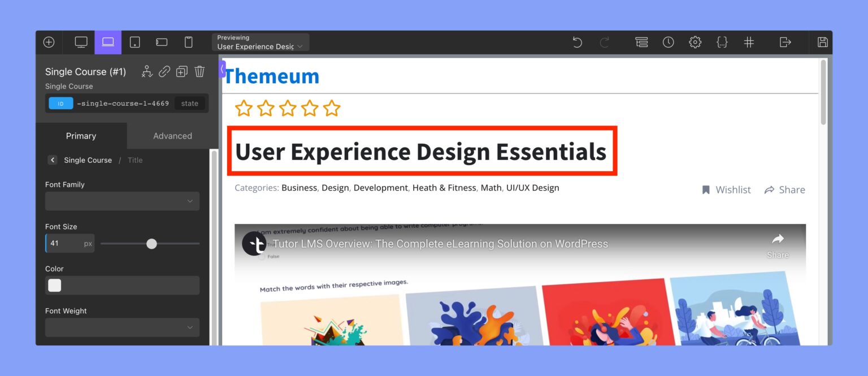Open the Previewing page selector dropdown
Viewport: 868px width, 376px height.
[261, 42]
